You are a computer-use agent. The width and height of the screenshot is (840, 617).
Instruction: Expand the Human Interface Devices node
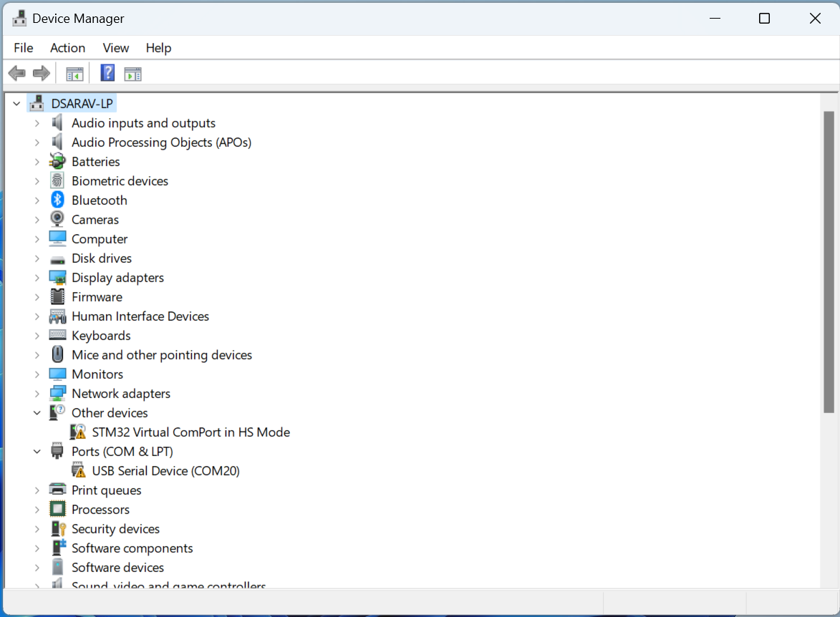pos(37,316)
